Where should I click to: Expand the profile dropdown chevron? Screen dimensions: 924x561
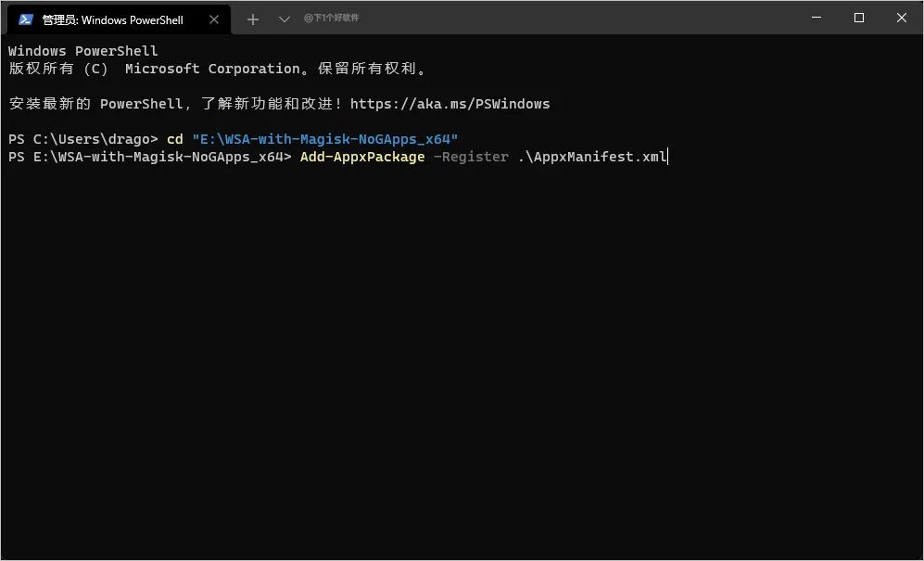pos(285,19)
